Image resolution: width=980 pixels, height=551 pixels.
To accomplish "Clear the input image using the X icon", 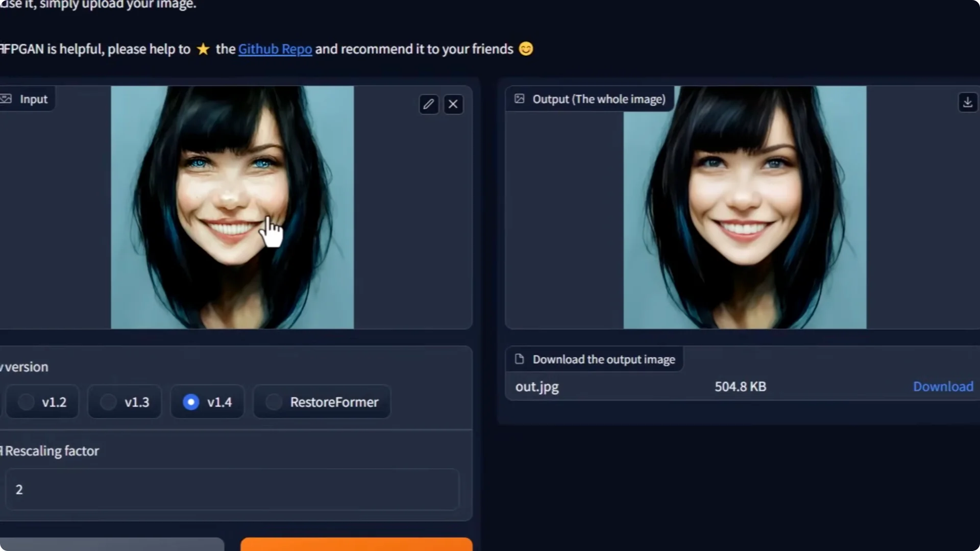I will coord(453,104).
